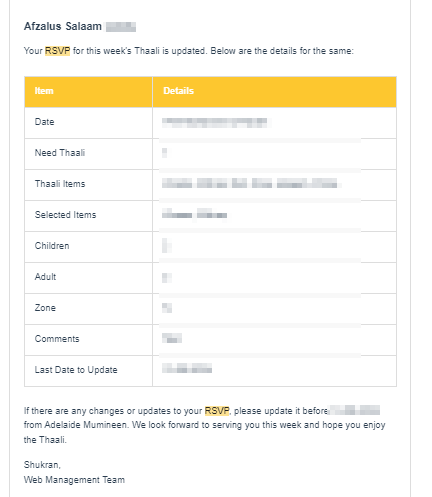The height and width of the screenshot is (497, 432).
Task: Select the Thaali Items row label
Action: point(60,184)
